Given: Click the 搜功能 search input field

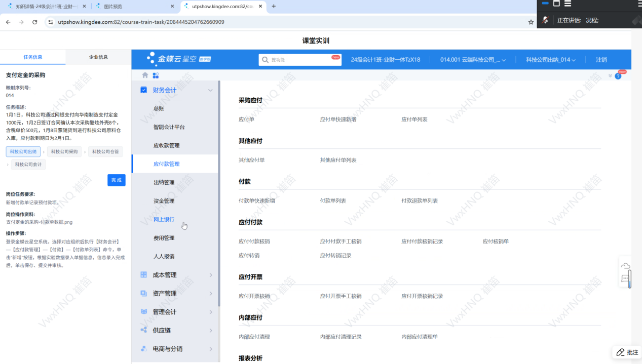Looking at the screenshot, I should pos(300,60).
